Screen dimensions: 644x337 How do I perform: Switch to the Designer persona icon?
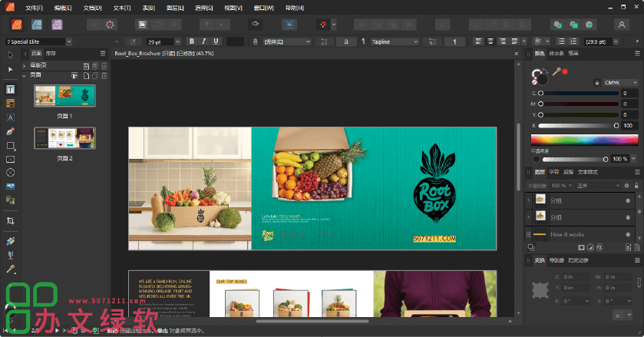[37, 25]
